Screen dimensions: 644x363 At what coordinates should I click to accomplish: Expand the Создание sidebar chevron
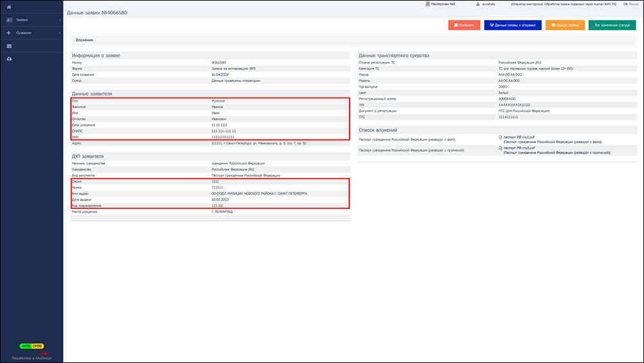(x=59, y=33)
